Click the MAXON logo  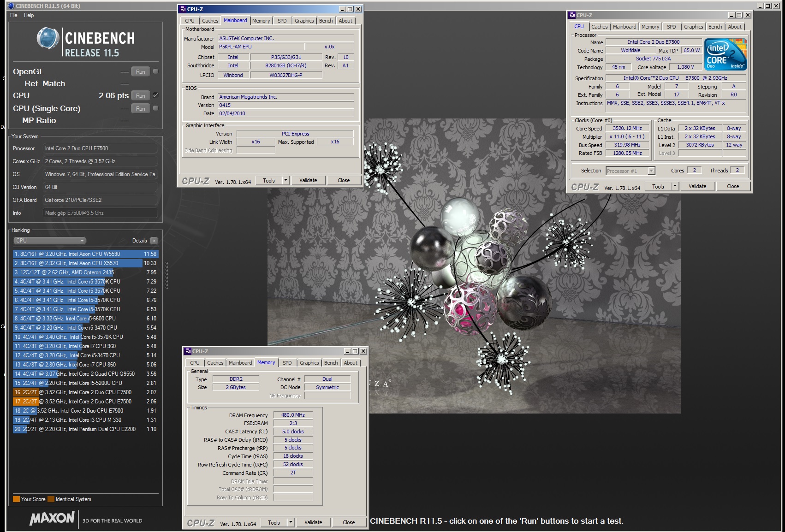(52, 518)
